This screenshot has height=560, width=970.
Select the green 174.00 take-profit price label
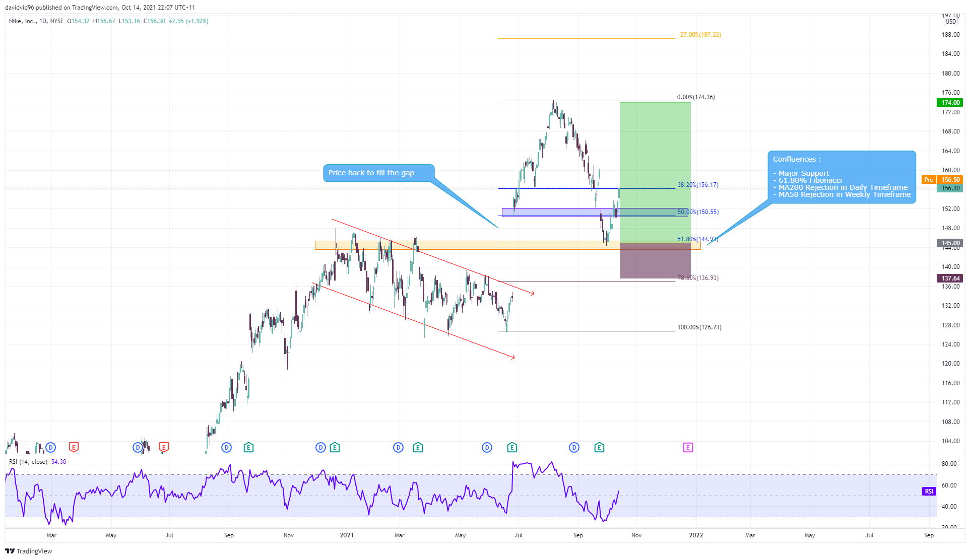[950, 103]
